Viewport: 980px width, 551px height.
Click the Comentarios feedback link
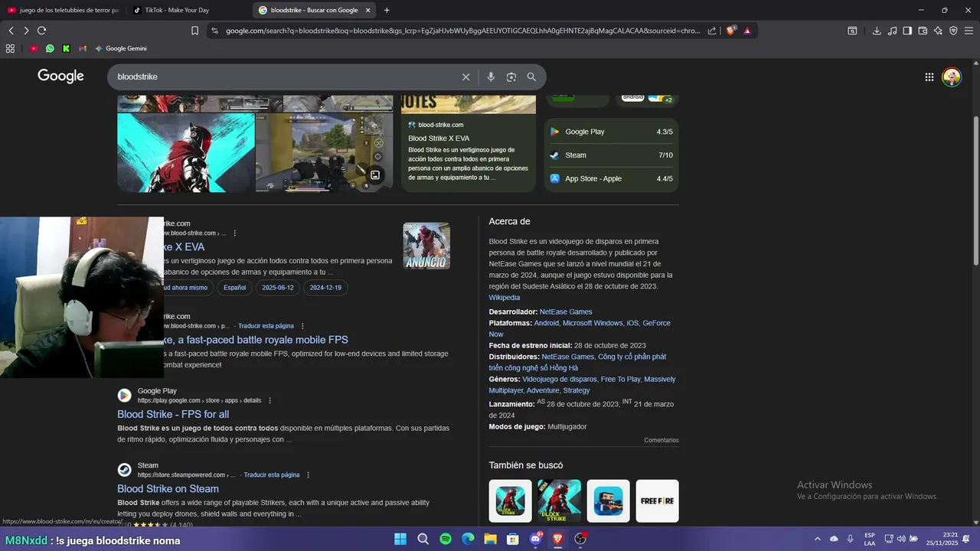click(661, 441)
